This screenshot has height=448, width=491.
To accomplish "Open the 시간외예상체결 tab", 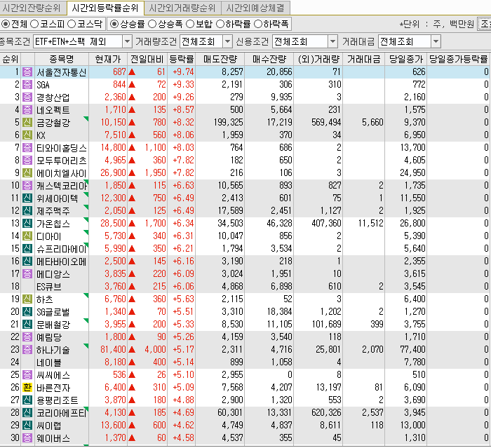I will (255, 8).
